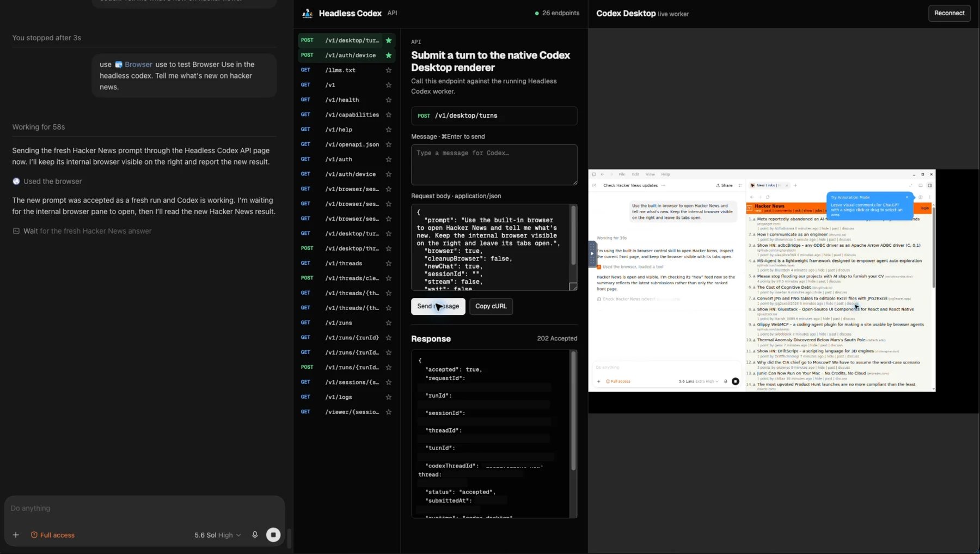This screenshot has height=554, width=980.
Task: Star the /llms.txt endpoint
Action: pyautogui.click(x=389, y=70)
